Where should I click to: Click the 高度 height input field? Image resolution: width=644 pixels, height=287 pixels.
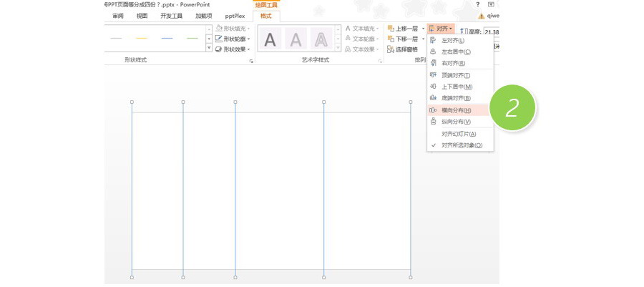(492, 31)
